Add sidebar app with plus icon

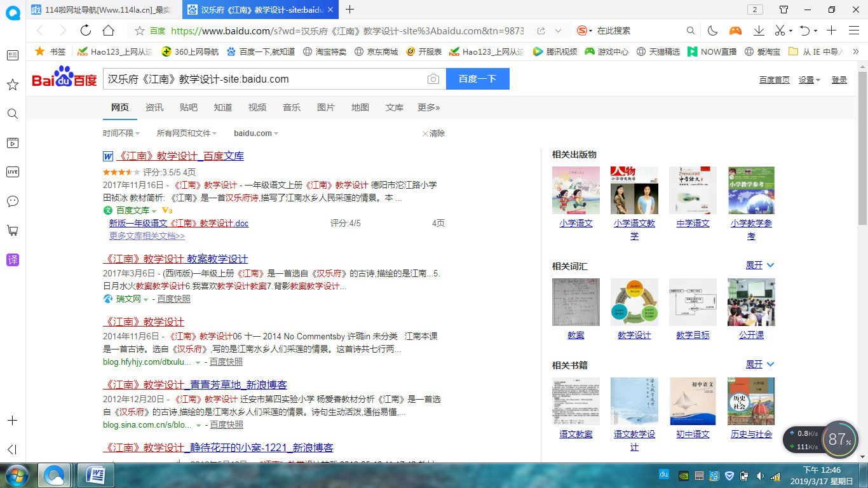(x=12, y=421)
